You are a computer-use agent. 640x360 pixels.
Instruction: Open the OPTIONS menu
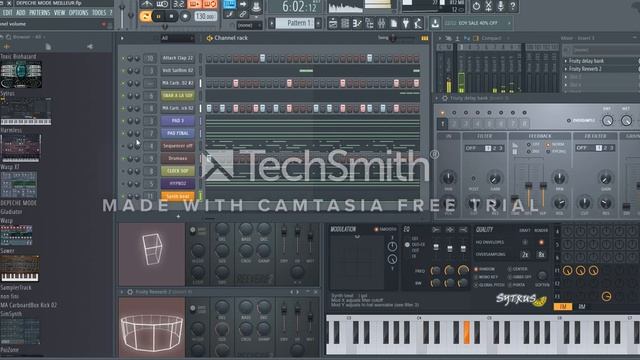point(78,13)
